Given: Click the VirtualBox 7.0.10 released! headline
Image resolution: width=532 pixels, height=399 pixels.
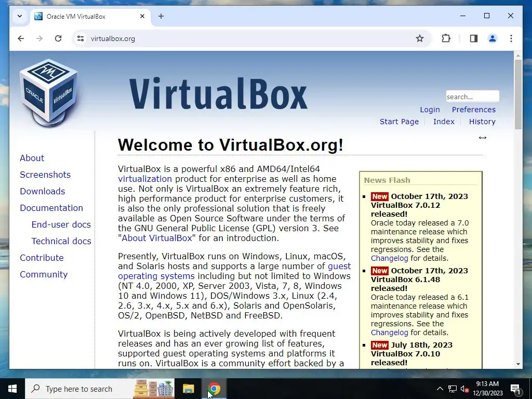Looking at the screenshot, I should pos(405,358).
